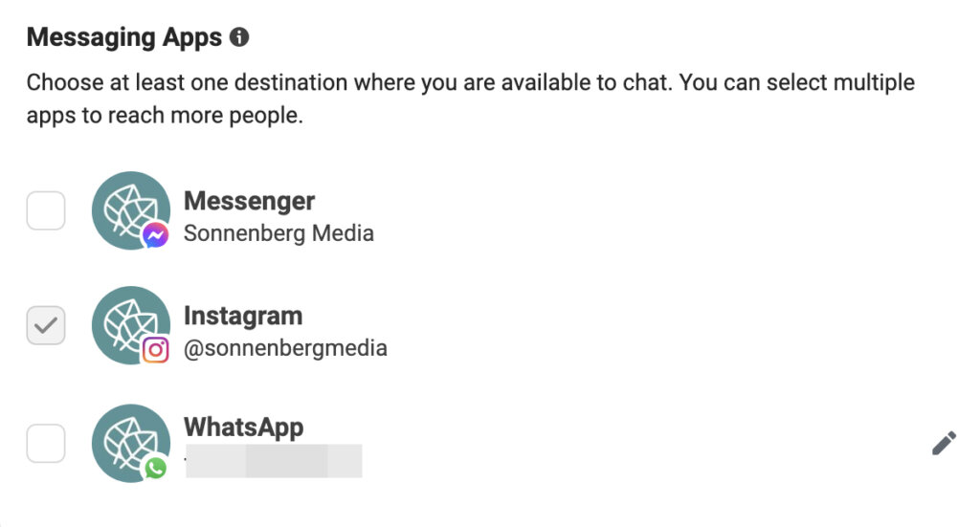Tick the WhatsApp checkbox

[x=46, y=443]
